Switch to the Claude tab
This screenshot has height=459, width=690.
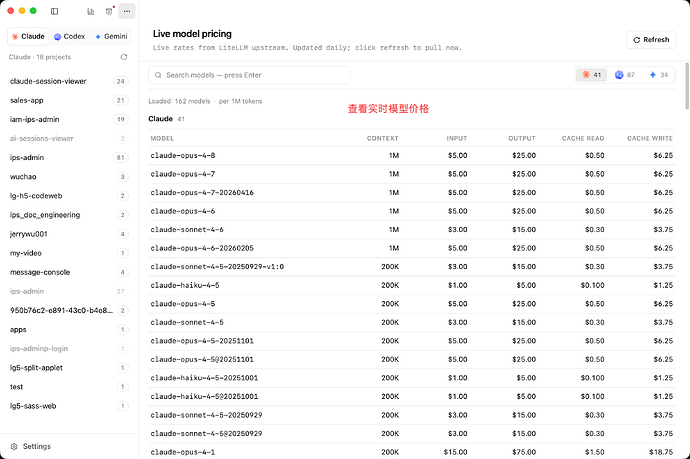(28, 37)
